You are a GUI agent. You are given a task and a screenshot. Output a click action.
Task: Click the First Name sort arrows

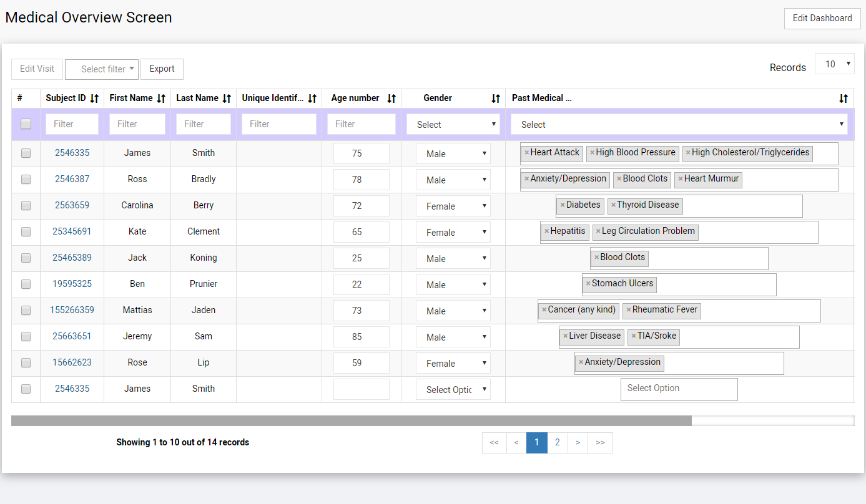(x=161, y=99)
